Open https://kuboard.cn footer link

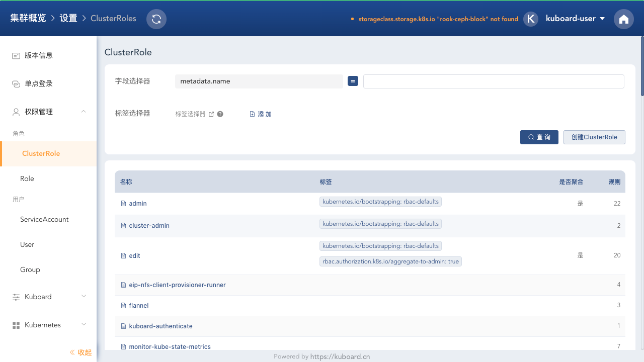click(340, 356)
